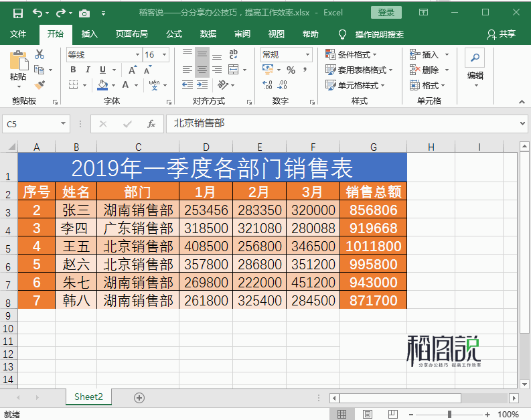Adjust the zoom slider handle
Image resolution: width=531 pixels, height=420 pixels.
click(449, 414)
